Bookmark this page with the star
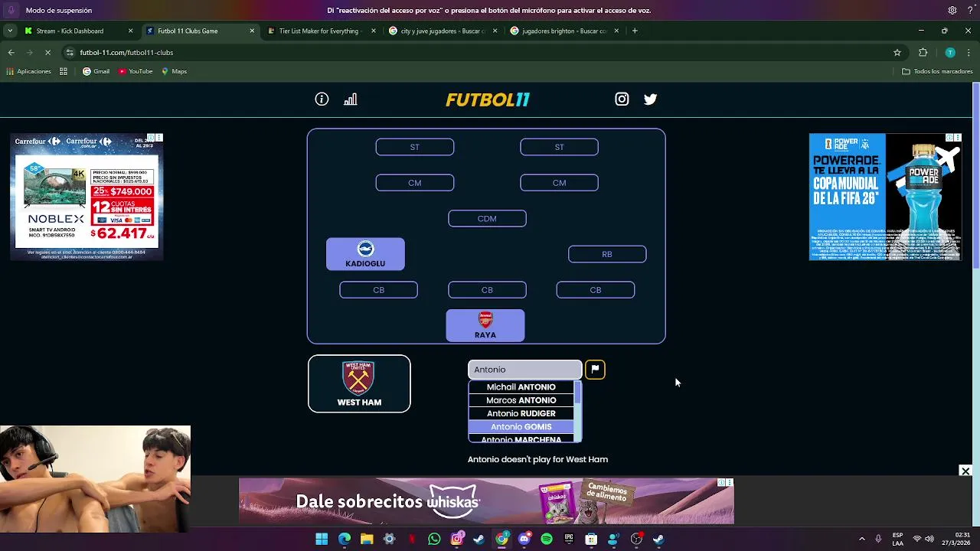 pos(897,53)
